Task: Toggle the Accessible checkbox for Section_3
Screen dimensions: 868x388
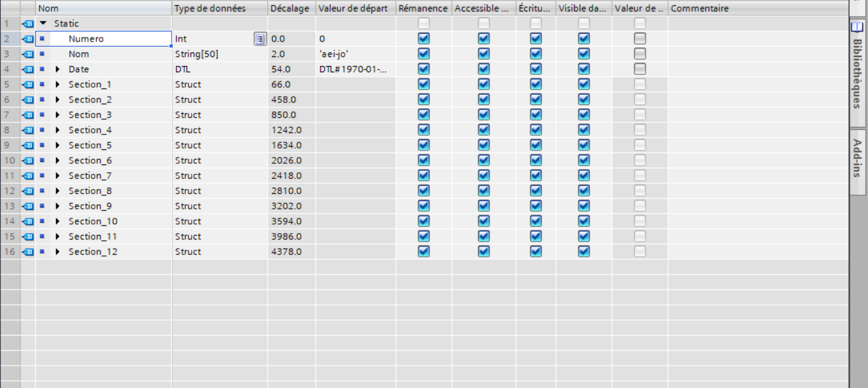Action: click(484, 115)
